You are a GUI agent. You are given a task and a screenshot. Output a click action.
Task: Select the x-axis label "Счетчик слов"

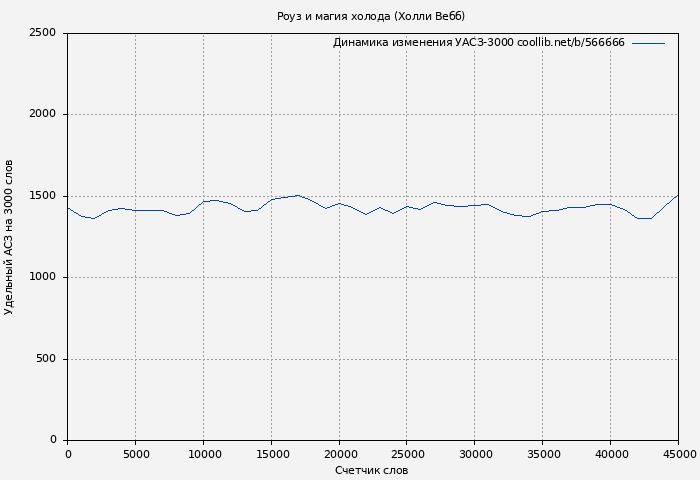coord(371,470)
